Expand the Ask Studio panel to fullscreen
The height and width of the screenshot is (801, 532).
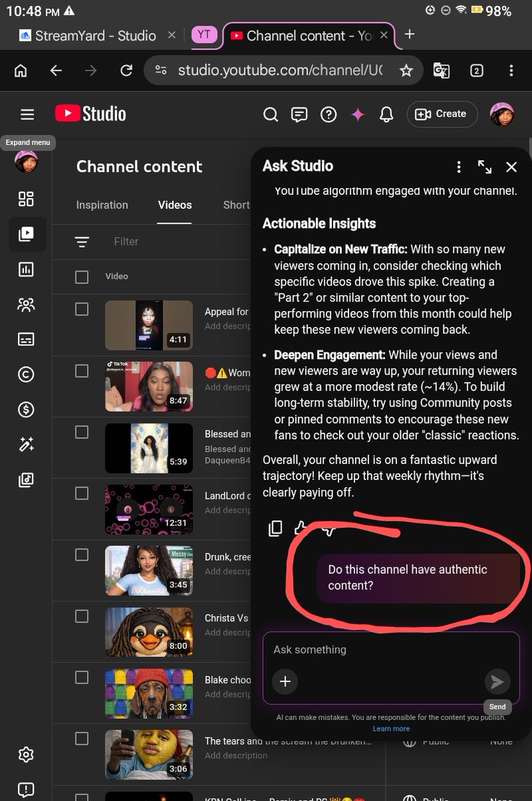tap(485, 167)
